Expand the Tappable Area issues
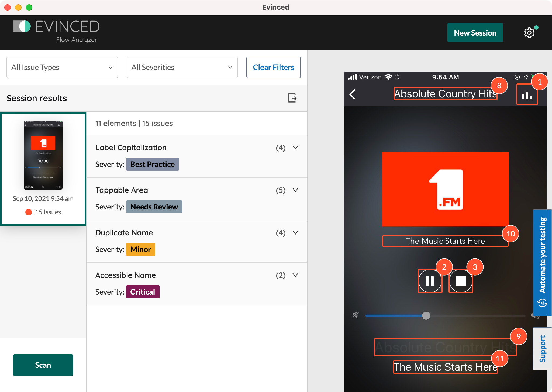Screen dimensions: 552x392 [296, 190]
